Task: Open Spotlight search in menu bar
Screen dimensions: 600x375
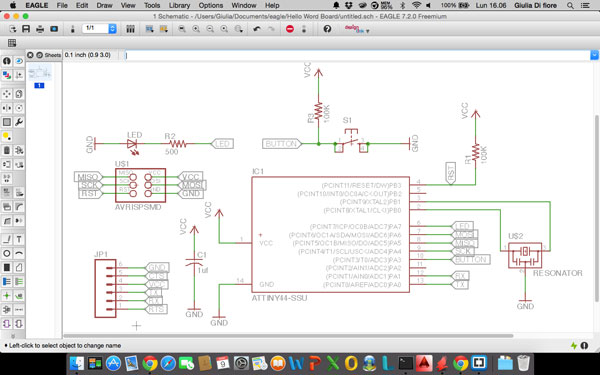Action: pyautogui.click(x=570, y=5)
